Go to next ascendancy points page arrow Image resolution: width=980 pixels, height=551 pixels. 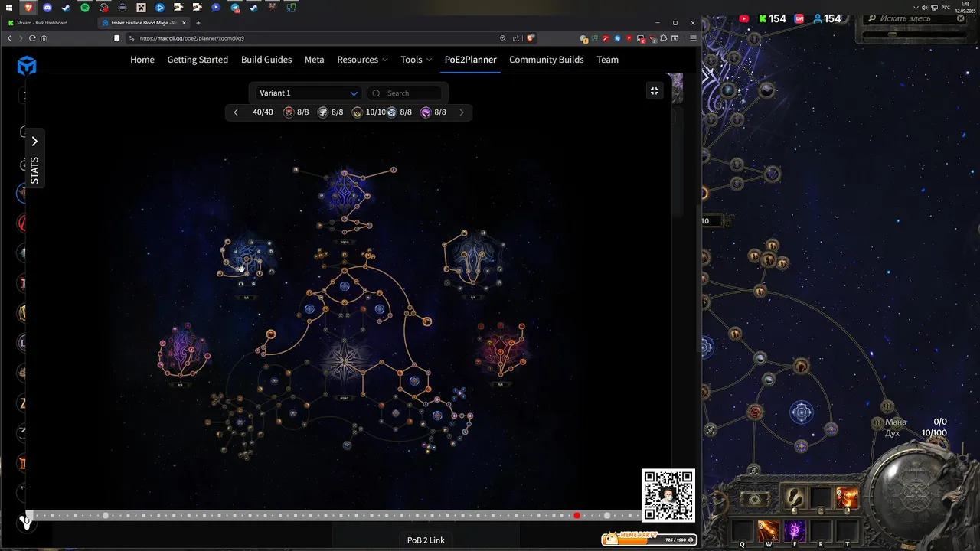click(x=461, y=112)
